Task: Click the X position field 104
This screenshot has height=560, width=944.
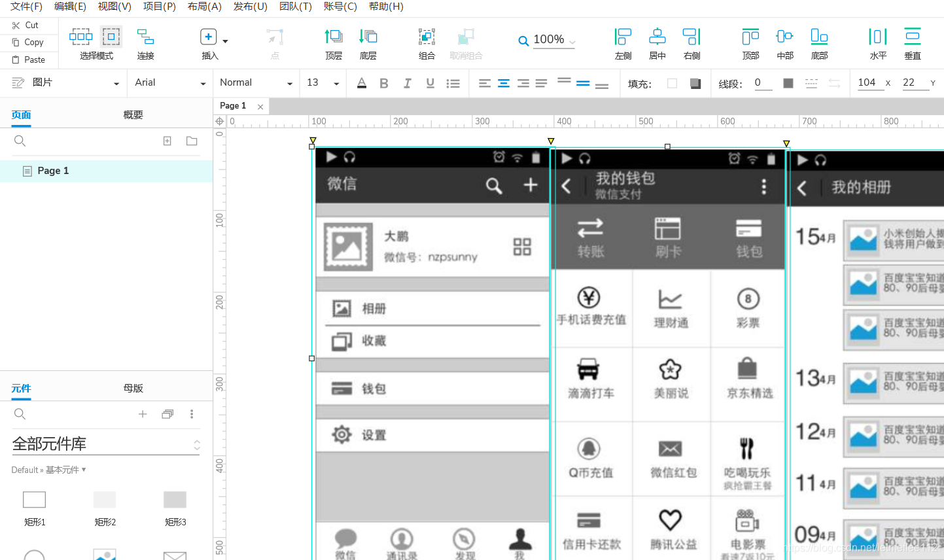Action: (870, 82)
